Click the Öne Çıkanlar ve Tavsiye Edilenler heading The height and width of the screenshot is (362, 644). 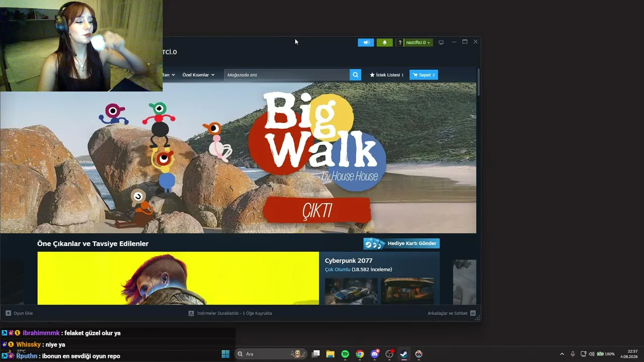pos(93,243)
